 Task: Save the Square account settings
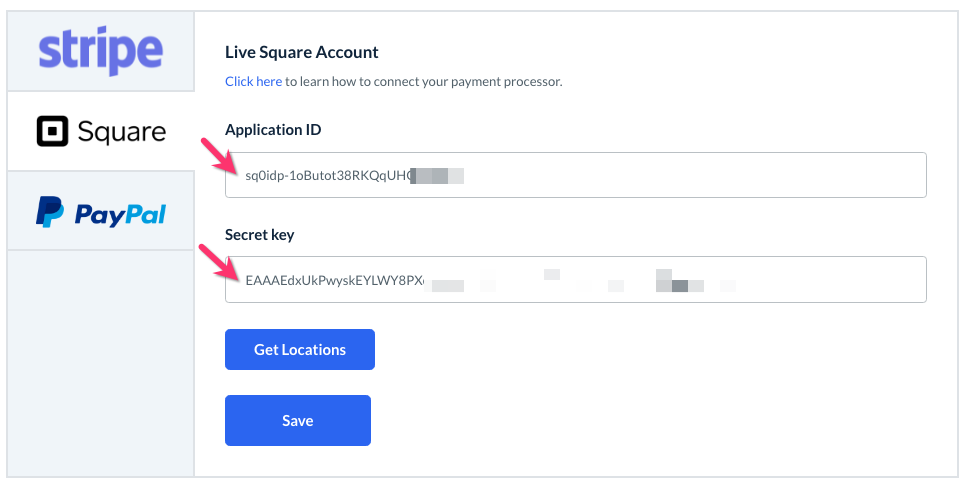297,420
